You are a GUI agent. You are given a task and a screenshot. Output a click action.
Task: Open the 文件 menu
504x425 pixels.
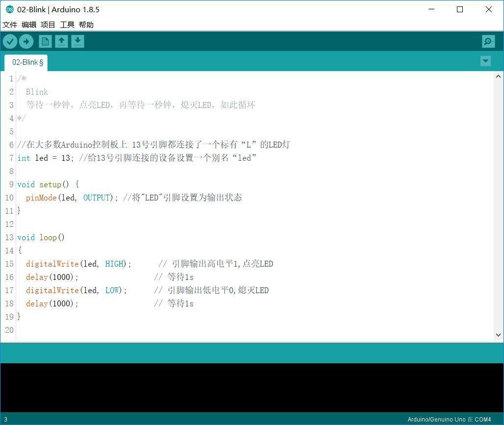point(10,25)
